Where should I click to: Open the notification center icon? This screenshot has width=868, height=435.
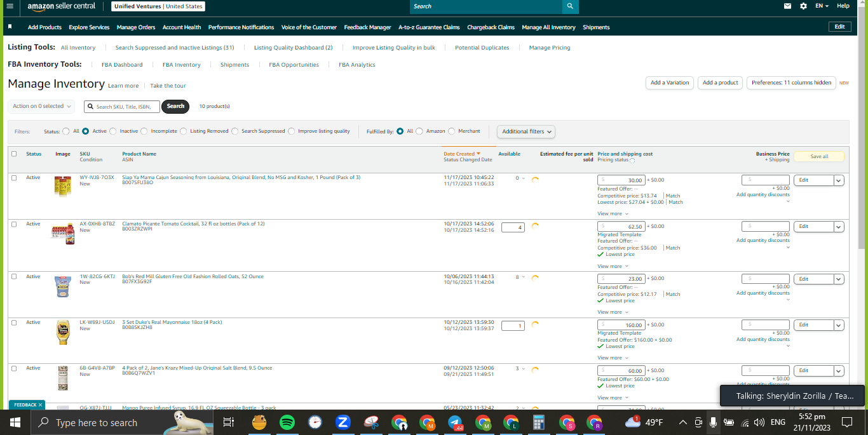tap(847, 422)
